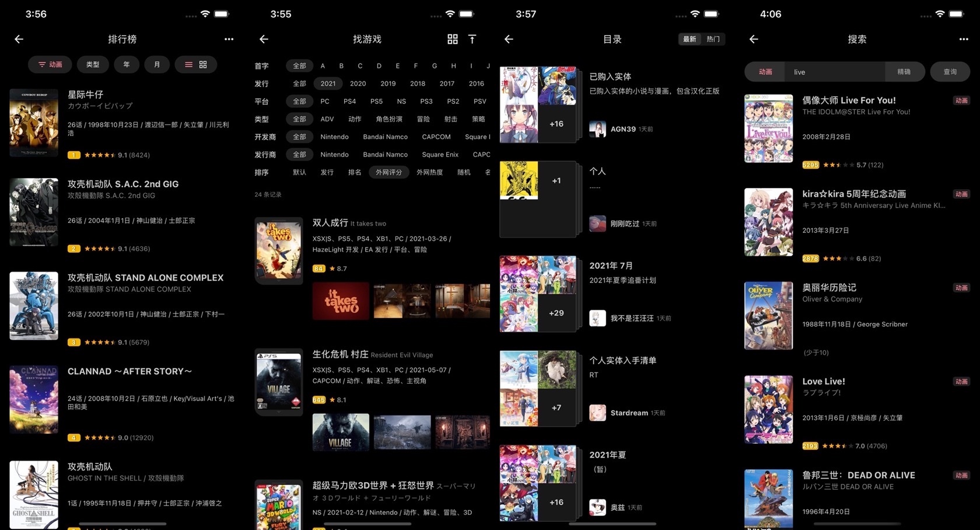This screenshot has width=980, height=530.
Task: Click the grid view icon on 找游戏 header
Action: click(x=452, y=39)
